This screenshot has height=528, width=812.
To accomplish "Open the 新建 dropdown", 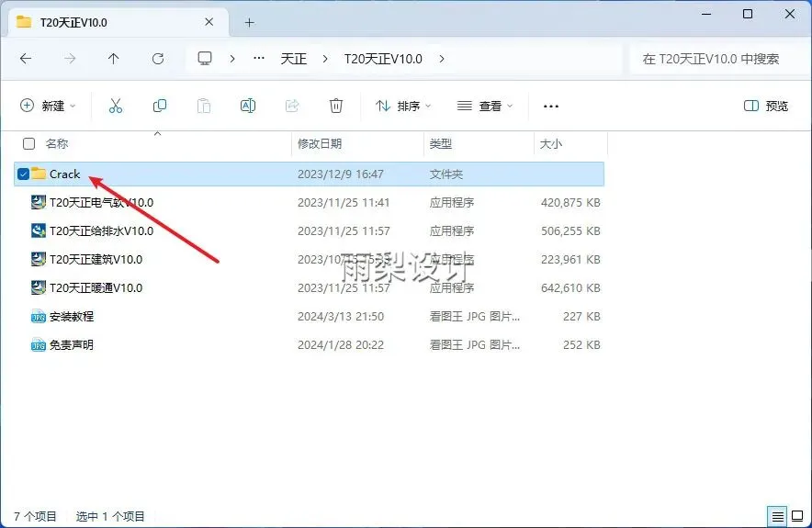I will click(48, 107).
